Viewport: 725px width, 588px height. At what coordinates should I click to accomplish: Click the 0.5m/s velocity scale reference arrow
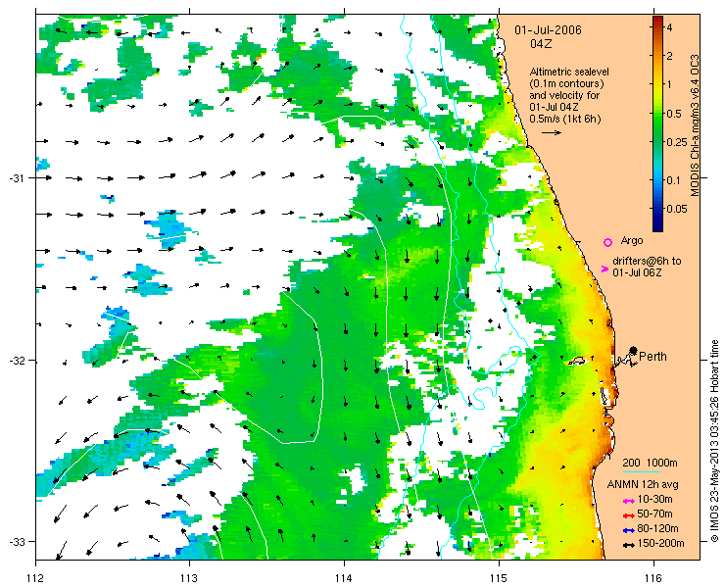(x=552, y=132)
